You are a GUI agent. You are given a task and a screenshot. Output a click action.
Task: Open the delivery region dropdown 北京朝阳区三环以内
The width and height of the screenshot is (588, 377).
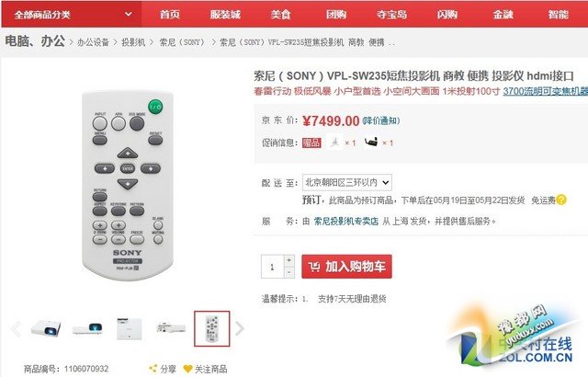(347, 183)
